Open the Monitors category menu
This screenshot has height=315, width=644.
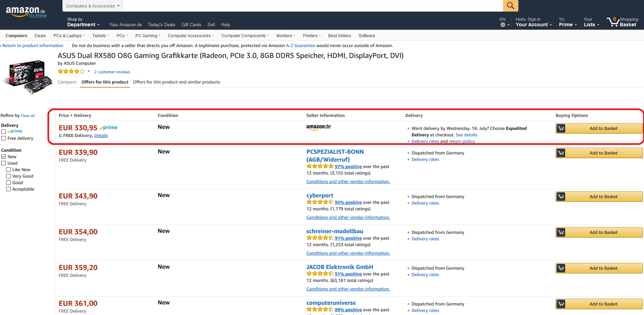tap(286, 36)
